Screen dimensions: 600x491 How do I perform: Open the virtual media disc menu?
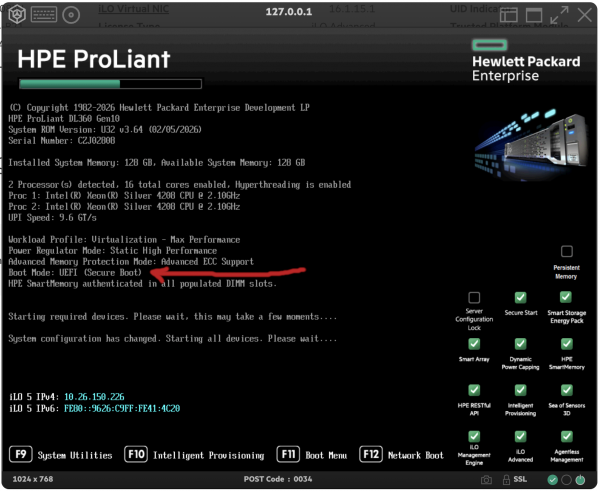[71, 15]
